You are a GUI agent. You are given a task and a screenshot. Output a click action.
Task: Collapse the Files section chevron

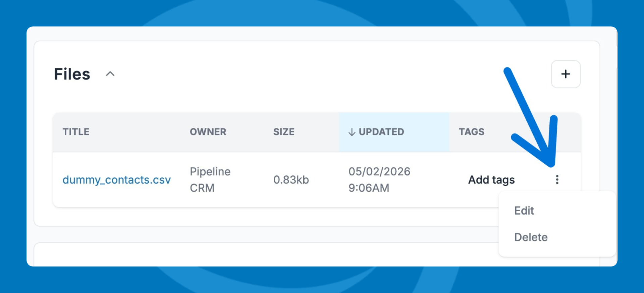tap(110, 74)
